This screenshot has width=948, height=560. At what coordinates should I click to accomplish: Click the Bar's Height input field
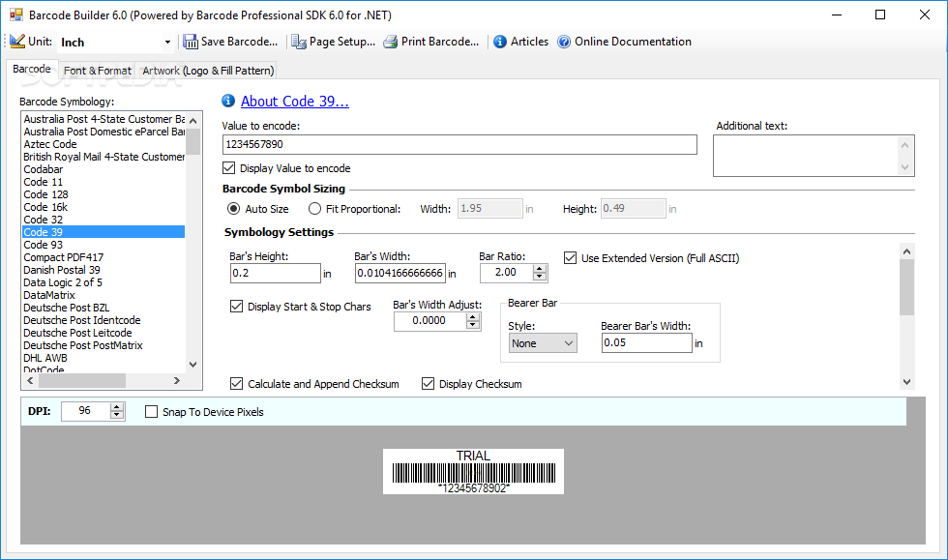(275, 273)
